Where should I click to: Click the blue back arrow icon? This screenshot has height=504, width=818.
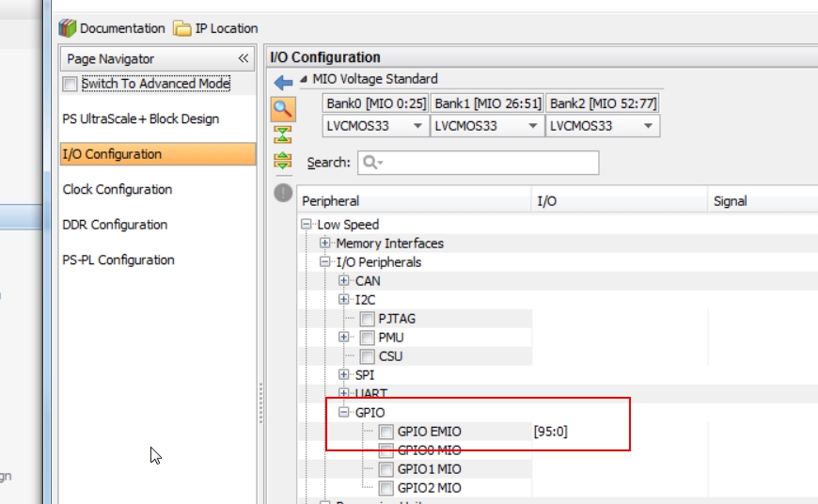[283, 83]
